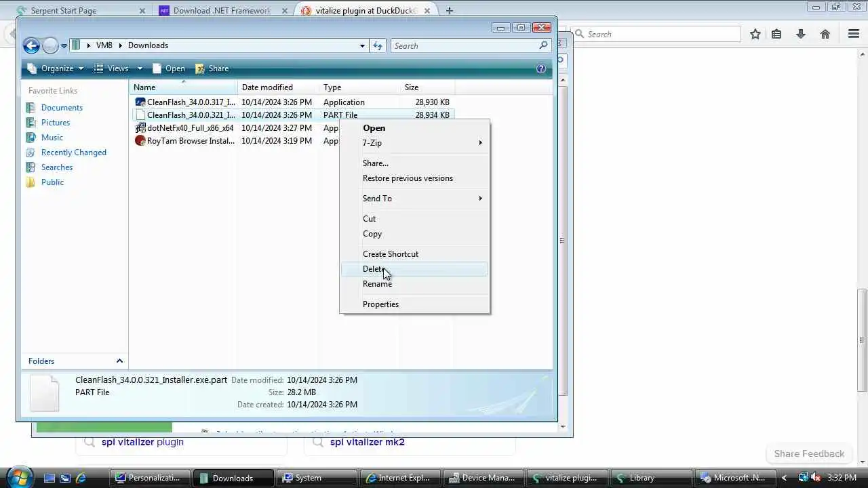
Task: Click the RoyTam Browser installer icon
Action: (x=140, y=141)
